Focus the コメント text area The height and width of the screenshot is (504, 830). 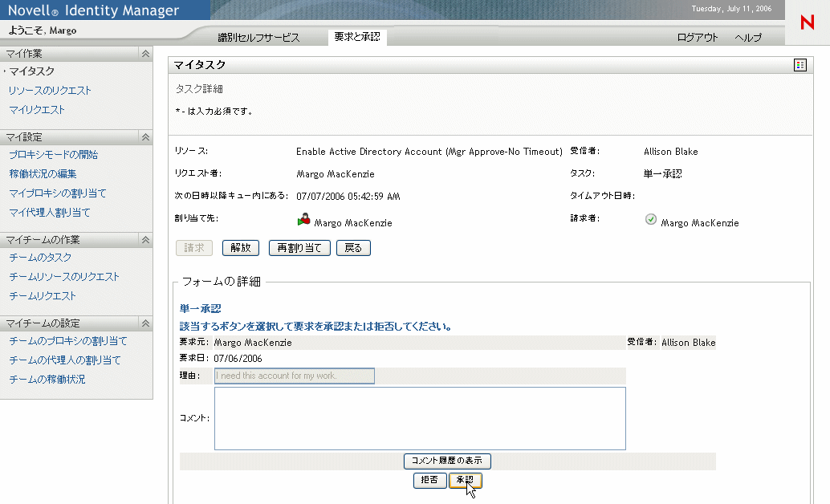click(x=420, y=419)
